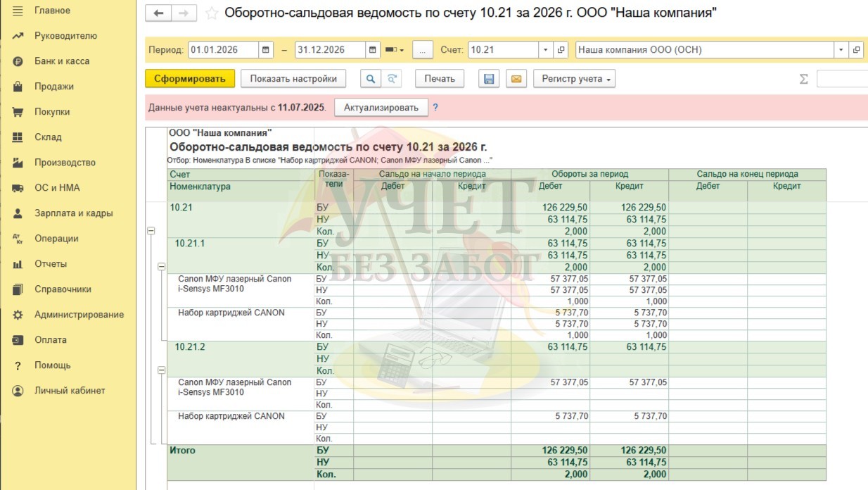The height and width of the screenshot is (490, 868).
Task: Click the magnifier search icon
Action: (370, 79)
